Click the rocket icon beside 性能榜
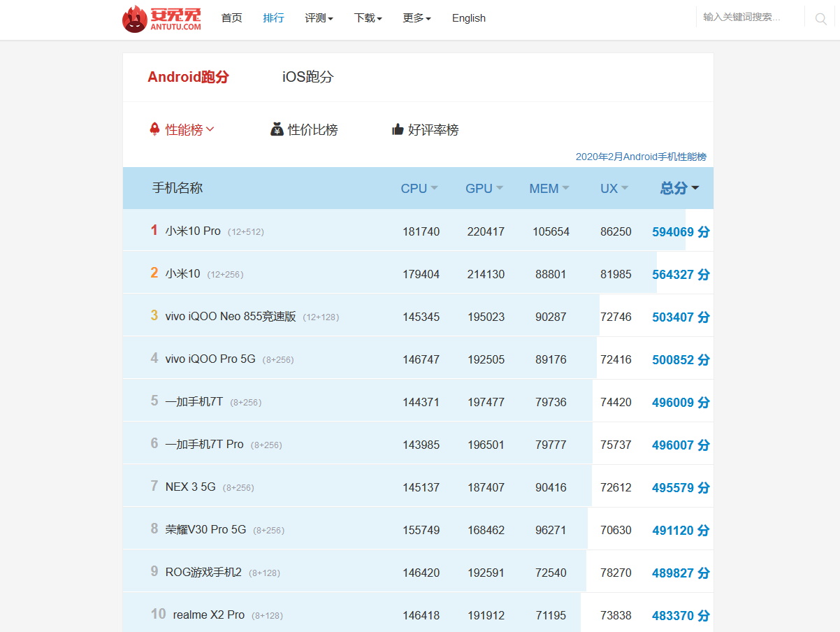The width and height of the screenshot is (840, 632). (x=154, y=129)
